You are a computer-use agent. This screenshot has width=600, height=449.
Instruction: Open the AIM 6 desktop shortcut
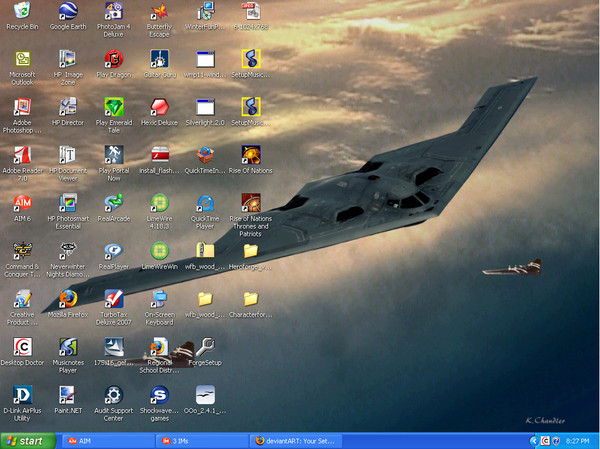[x=22, y=203]
